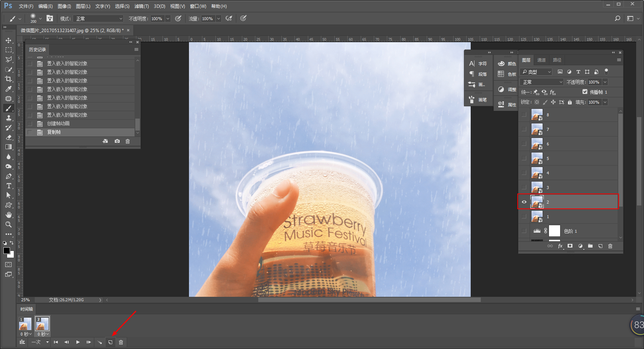Image resolution: width=644 pixels, height=349 pixels.
Task: Select the Horizontal Type tool
Action: (9, 186)
